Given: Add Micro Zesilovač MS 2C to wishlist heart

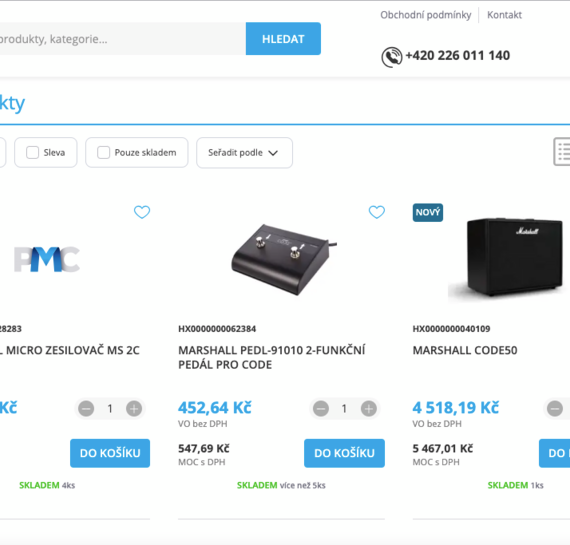Looking at the screenshot, I should tap(142, 212).
